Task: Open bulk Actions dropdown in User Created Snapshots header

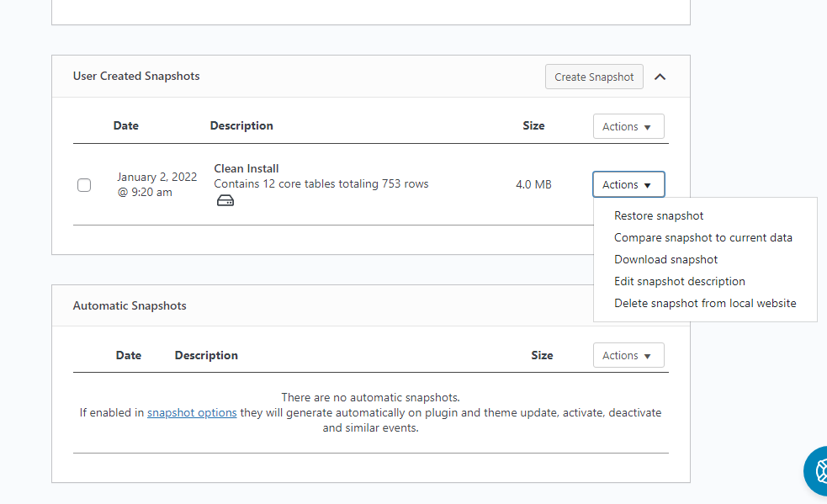Action: [628, 126]
